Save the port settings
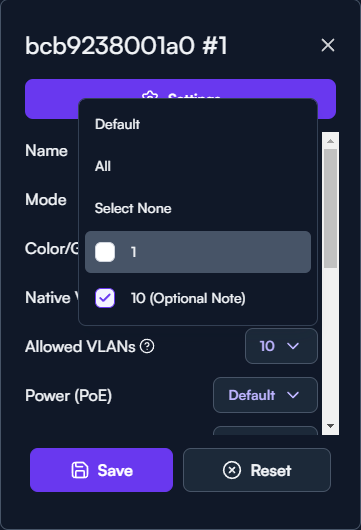361x530 pixels. click(x=101, y=470)
